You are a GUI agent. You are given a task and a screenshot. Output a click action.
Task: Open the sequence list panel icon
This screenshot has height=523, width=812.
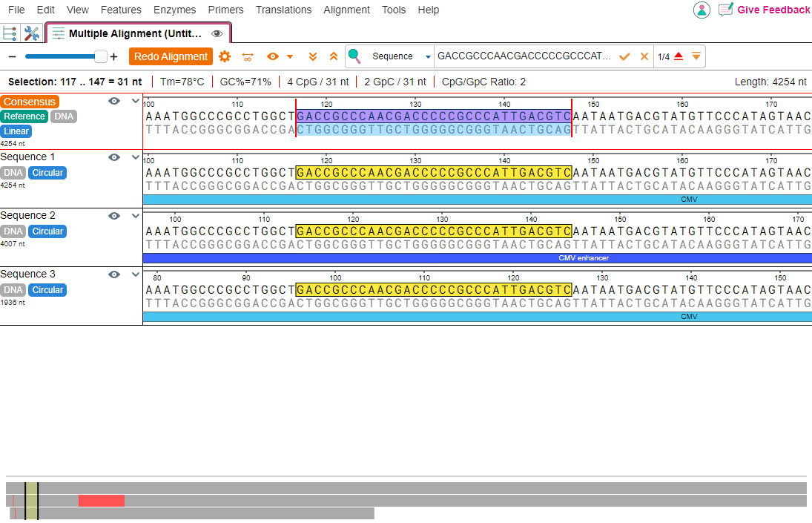click(x=10, y=33)
